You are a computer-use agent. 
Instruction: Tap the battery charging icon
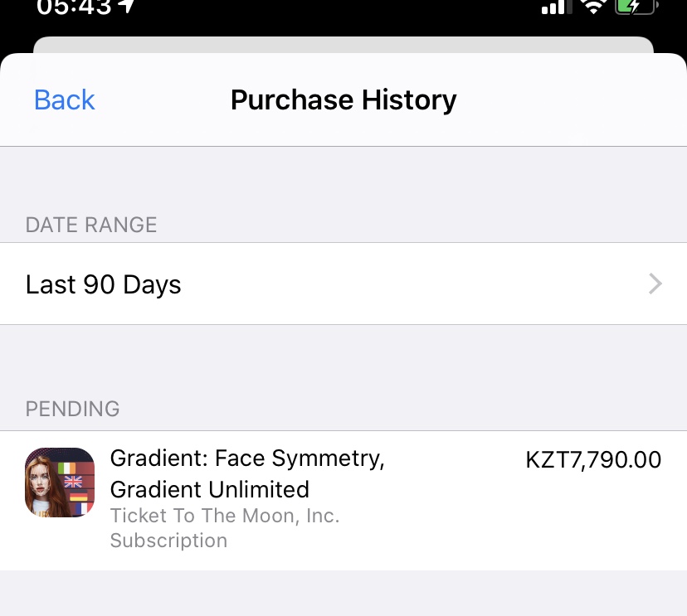tap(636, 7)
